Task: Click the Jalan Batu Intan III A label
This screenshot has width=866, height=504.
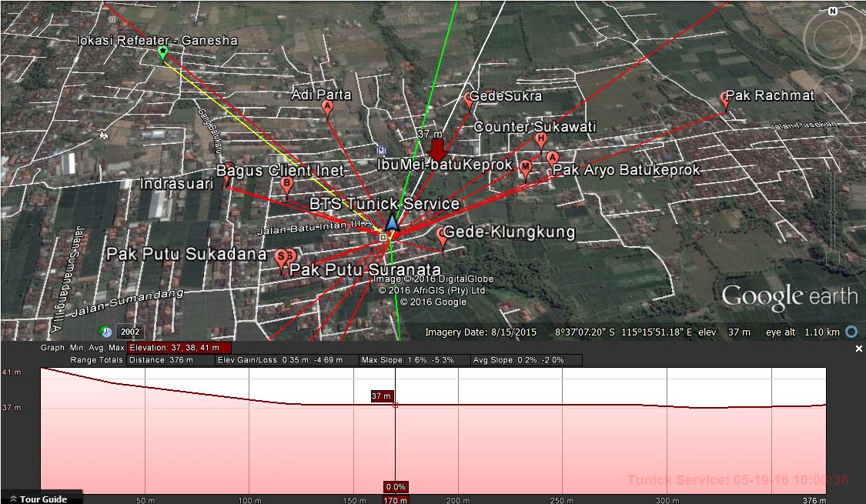Action: pos(315,227)
